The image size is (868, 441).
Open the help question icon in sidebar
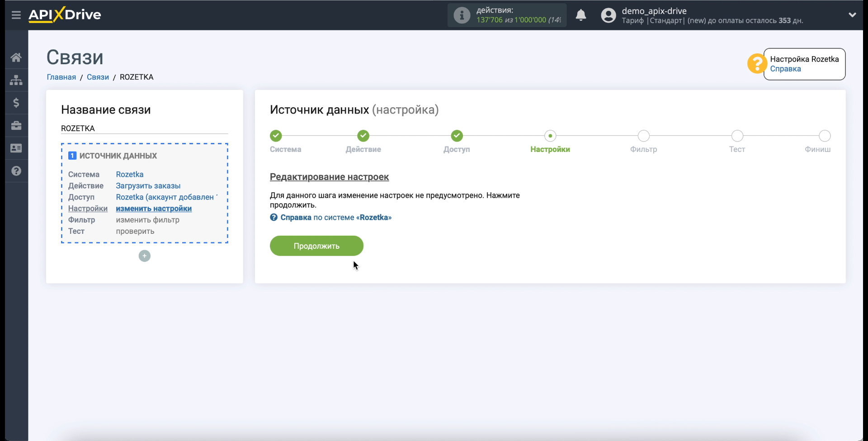click(x=16, y=171)
